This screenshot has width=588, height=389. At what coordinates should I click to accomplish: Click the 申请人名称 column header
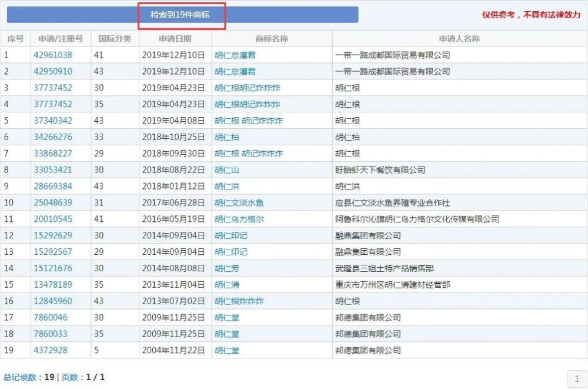pos(459,39)
